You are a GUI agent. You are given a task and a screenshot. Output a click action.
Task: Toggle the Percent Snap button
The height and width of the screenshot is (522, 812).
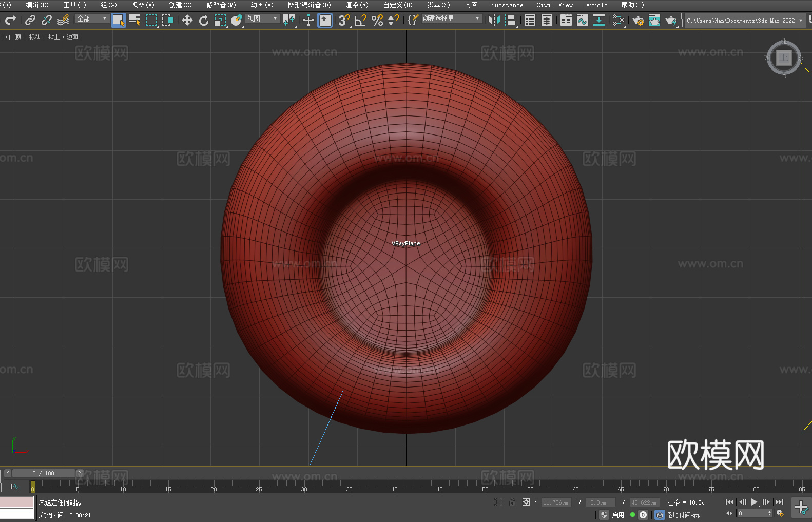[x=377, y=20]
